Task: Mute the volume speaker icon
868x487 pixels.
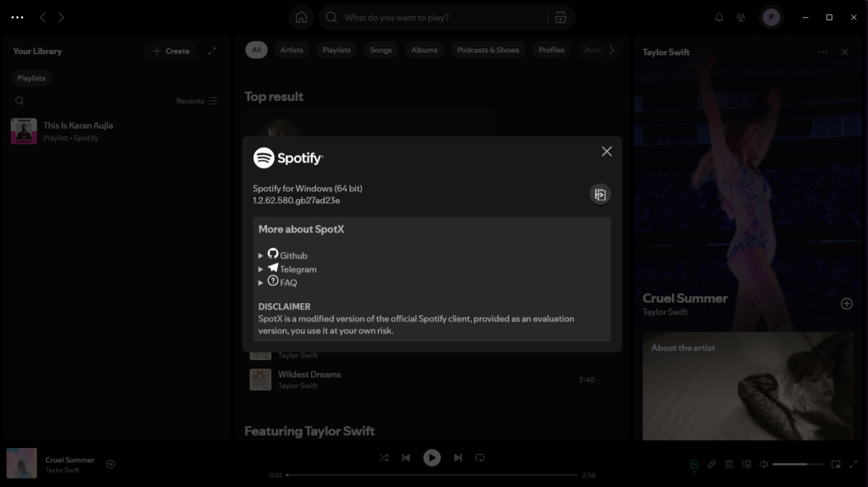Action: (764, 464)
